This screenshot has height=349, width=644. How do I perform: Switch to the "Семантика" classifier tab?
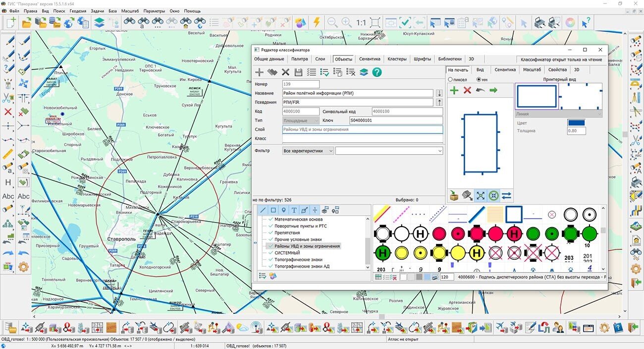pyautogui.click(x=370, y=59)
